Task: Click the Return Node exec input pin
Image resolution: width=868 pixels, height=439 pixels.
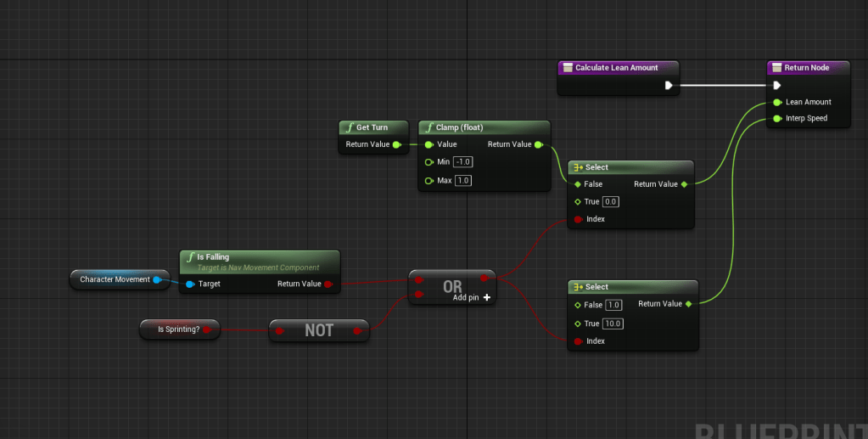Action: tap(776, 85)
